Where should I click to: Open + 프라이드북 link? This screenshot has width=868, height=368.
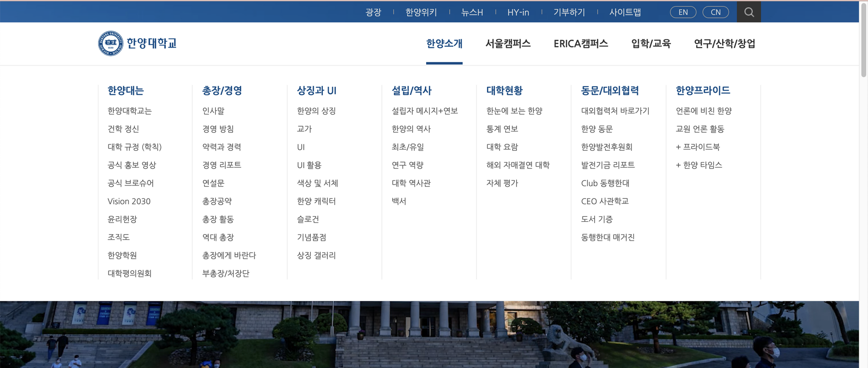coord(698,147)
